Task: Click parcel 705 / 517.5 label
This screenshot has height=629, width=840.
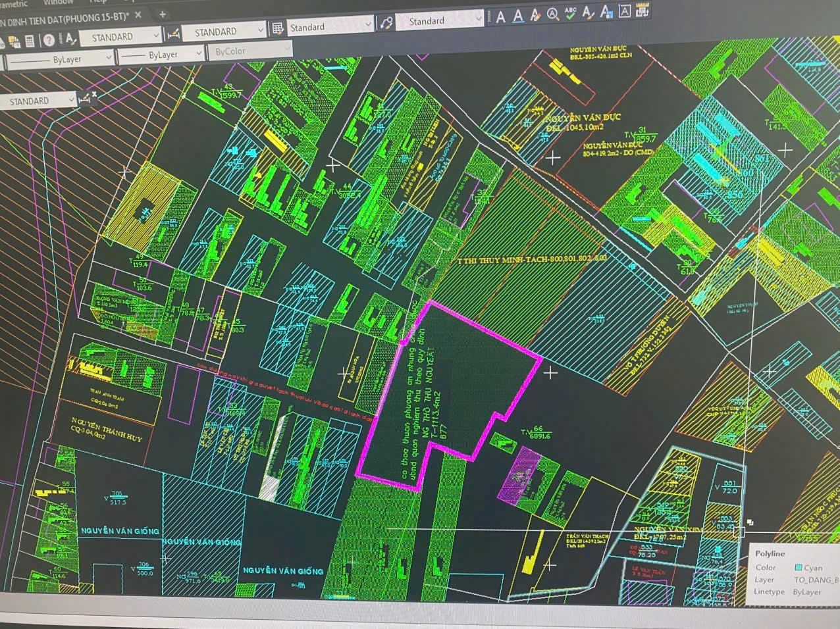Action: tap(115, 497)
